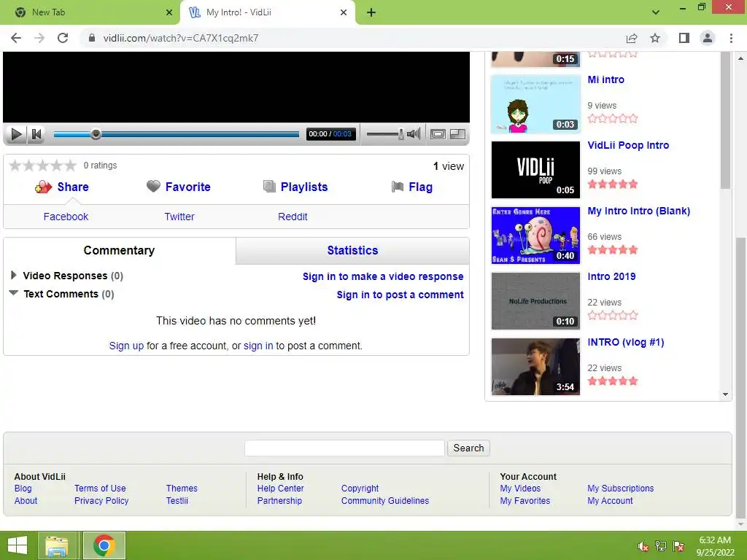Share to Facebook

tap(66, 217)
